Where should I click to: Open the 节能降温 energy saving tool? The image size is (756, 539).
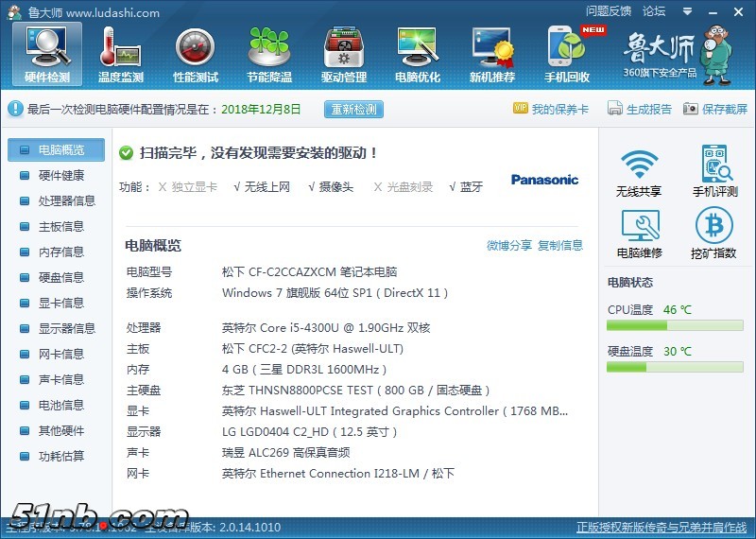click(x=269, y=54)
